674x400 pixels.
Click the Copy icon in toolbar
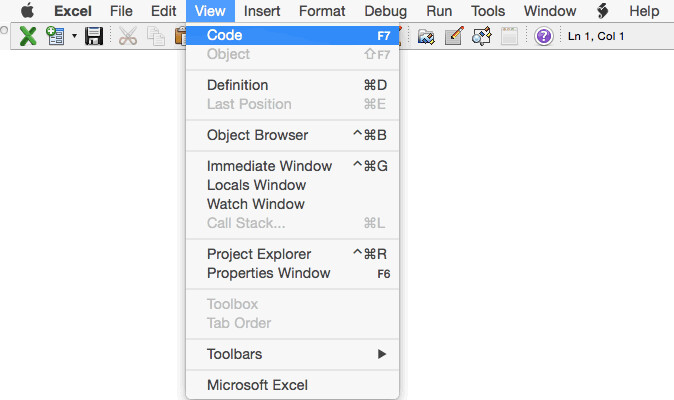coord(156,37)
